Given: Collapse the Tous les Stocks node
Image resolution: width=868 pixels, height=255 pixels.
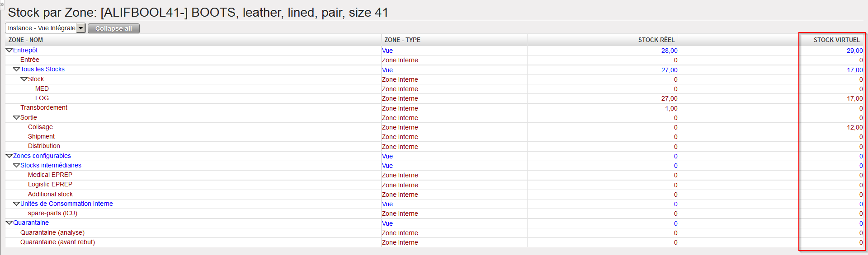Looking at the screenshot, I should click(17, 70).
